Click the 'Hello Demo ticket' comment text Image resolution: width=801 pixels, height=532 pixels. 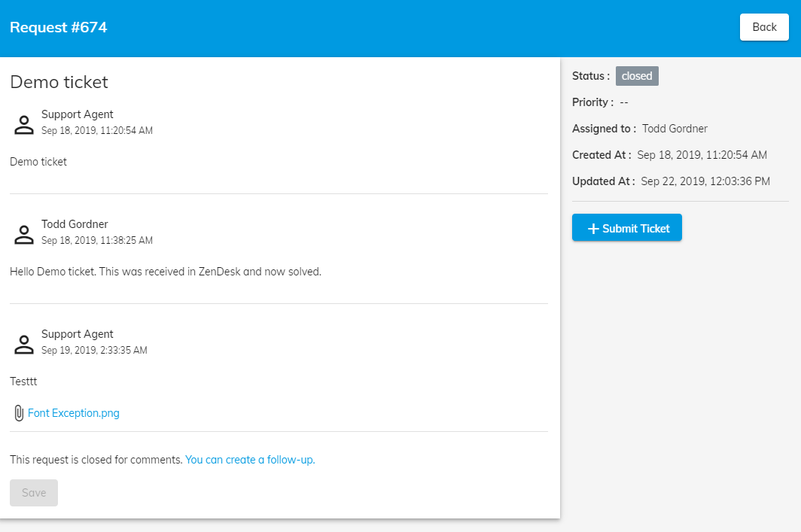tap(166, 272)
